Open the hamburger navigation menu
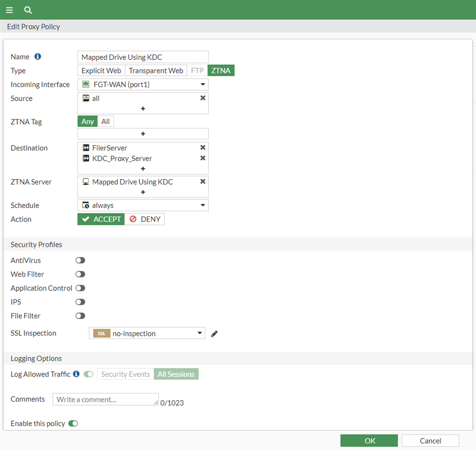This screenshot has height=450, width=476. [9, 9]
